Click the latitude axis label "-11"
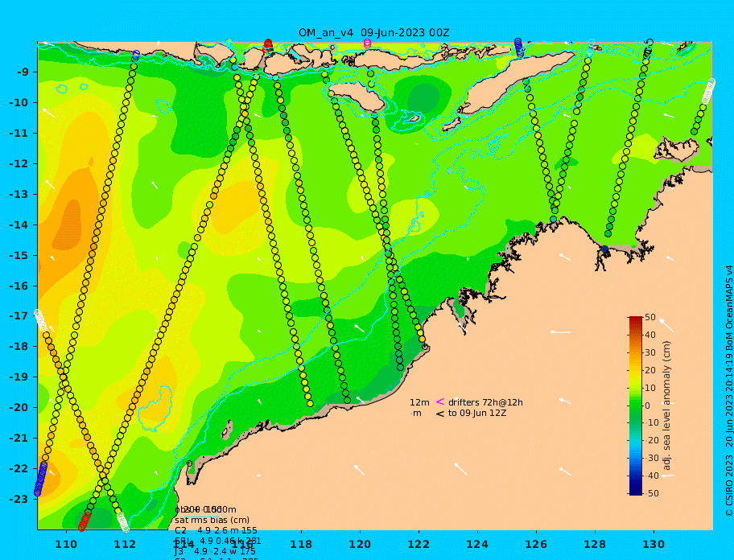The height and width of the screenshot is (560, 734). pyautogui.click(x=19, y=134)
